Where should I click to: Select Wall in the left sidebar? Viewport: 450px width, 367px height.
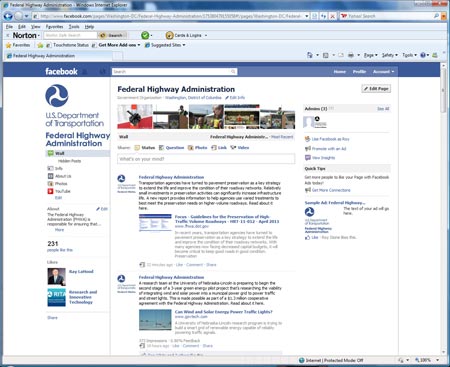(x=77, y=153)
